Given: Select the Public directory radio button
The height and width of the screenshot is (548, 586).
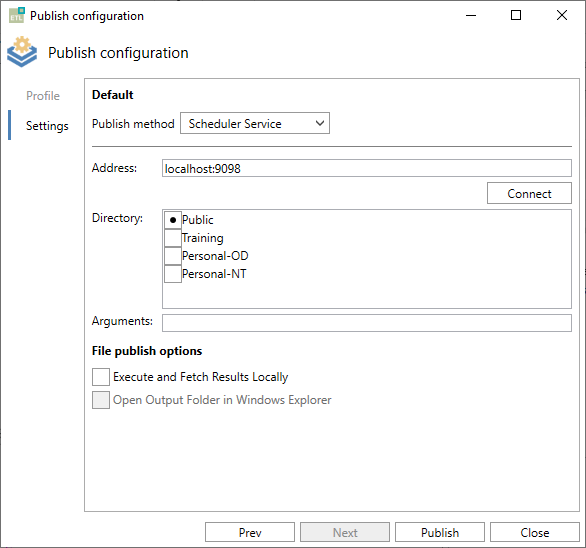Looking at the screenshot, I should tap(173, 220).
